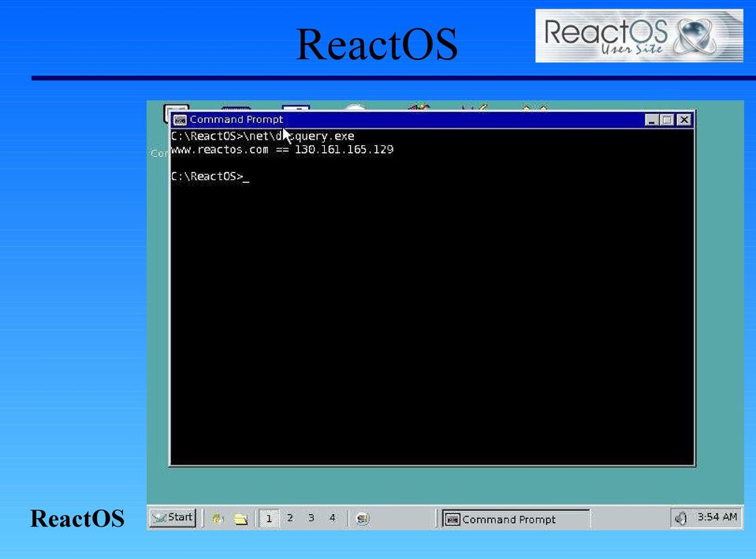Click the empty C:\ReactOS> prompt line
This screenshot has width=756, height=559.
210,177
